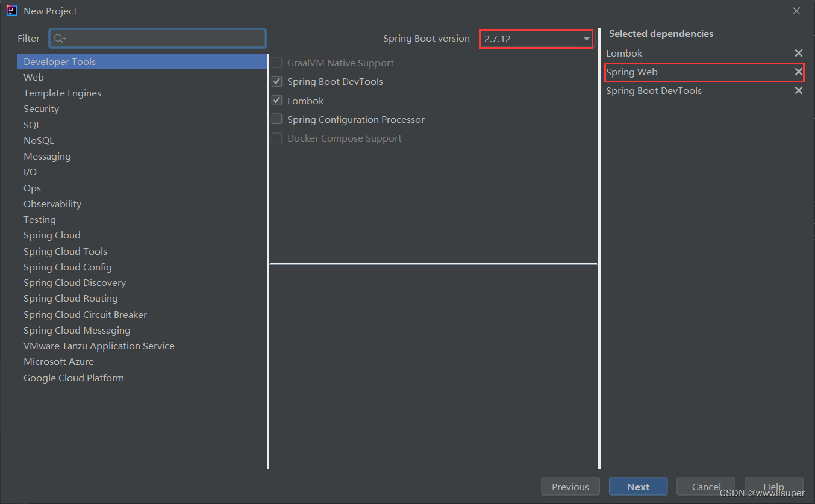
Task: Select the I/O category
Action: tap(142, 172)
